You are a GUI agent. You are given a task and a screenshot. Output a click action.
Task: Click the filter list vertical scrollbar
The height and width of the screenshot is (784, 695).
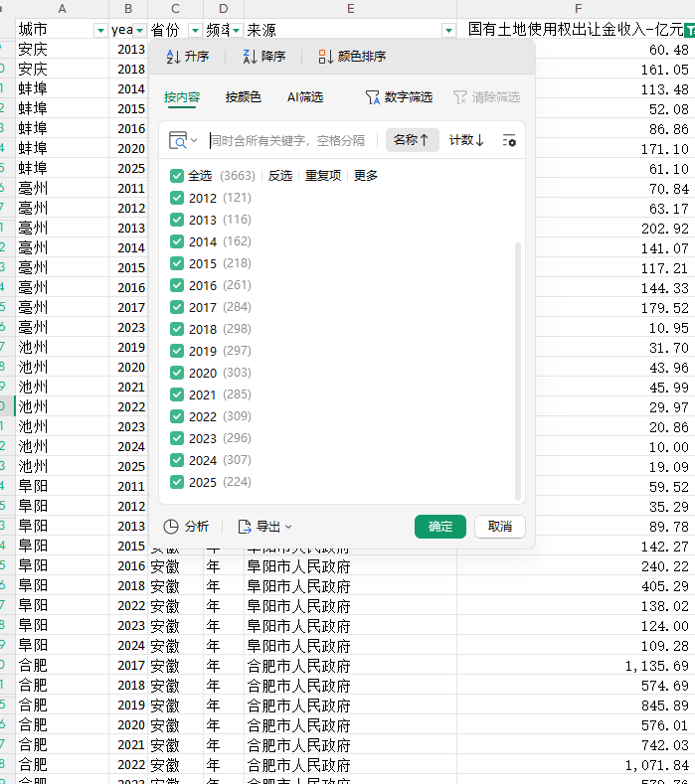(518, 371)
